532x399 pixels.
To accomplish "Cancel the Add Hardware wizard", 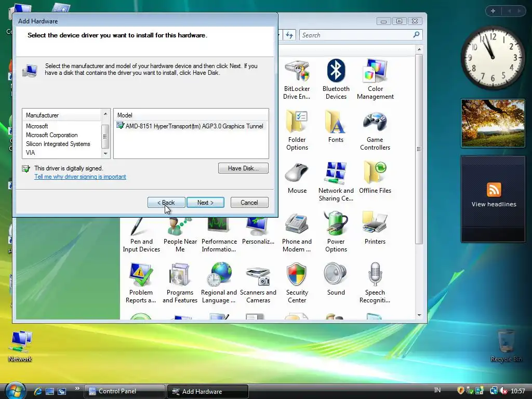I will [249, 203].
